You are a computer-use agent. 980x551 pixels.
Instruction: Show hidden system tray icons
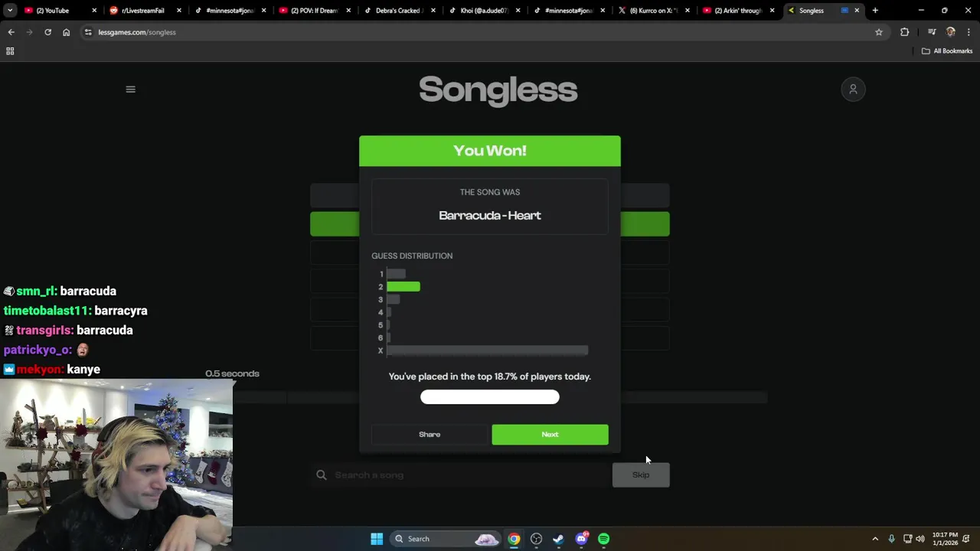click(x=875, y=539)
